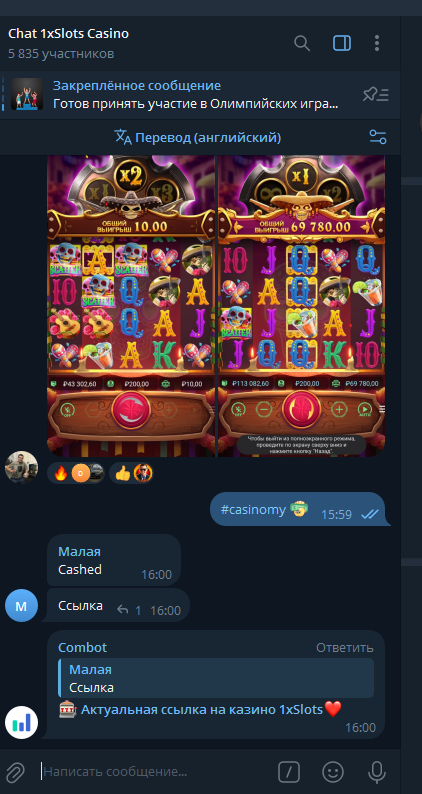
Task: Click Перевод (английский) translate bar
Action: pyautogui.click(x=198, y=137)
